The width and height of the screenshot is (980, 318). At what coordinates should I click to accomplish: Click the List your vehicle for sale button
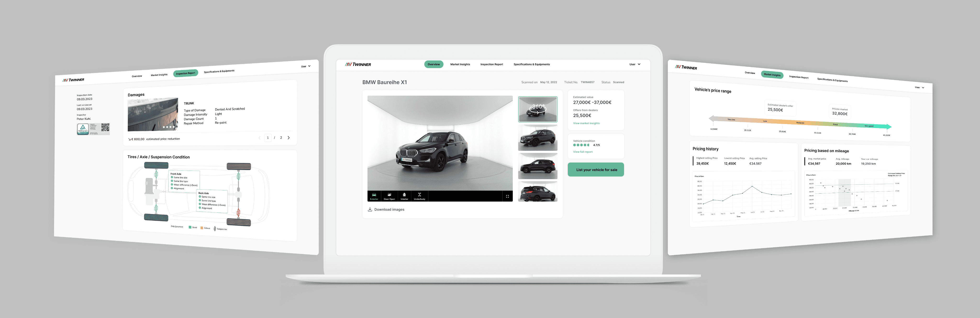(x=596, y=169)
